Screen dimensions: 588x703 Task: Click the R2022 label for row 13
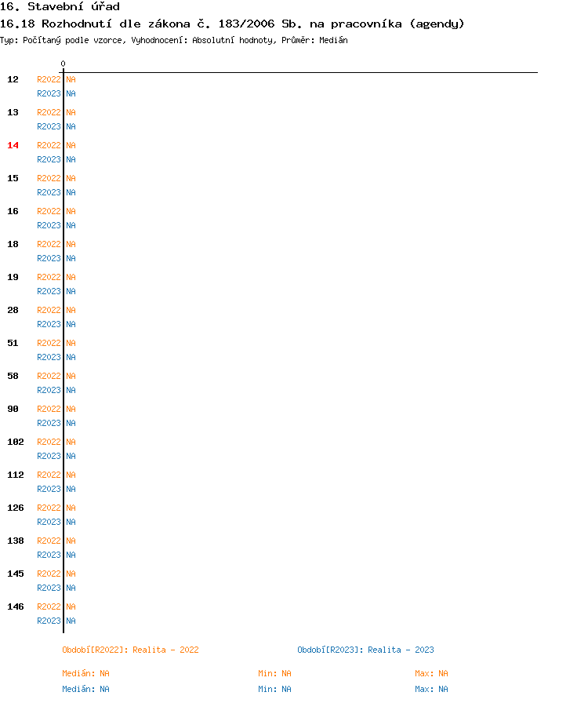49,112
